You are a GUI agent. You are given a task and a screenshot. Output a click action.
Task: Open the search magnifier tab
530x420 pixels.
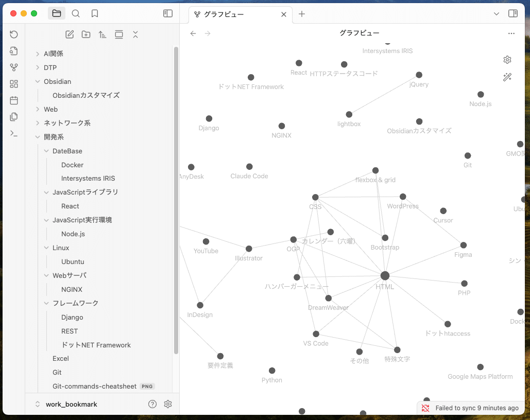(x=76, y=13)
